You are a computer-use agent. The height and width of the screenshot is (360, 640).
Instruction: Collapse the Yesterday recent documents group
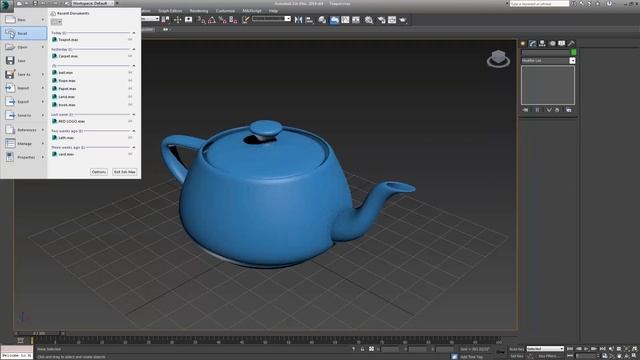coord(133,49)
